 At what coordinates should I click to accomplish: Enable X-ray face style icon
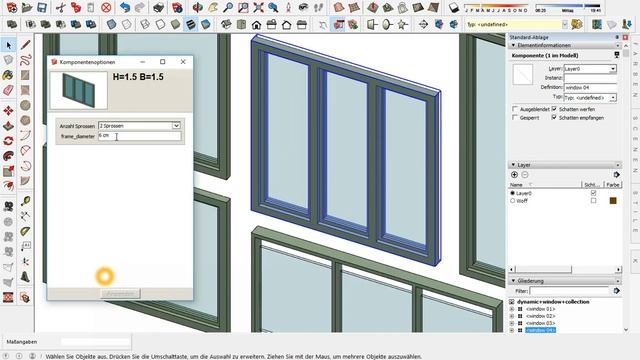111,25
